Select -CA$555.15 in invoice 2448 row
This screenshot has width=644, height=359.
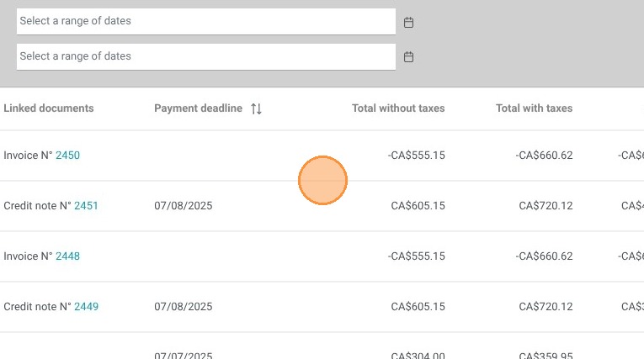point(416,256)
